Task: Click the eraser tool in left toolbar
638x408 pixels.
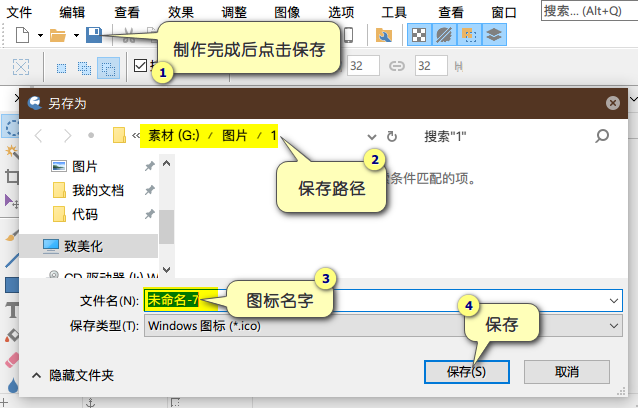Action: click(x=12, y=359)
